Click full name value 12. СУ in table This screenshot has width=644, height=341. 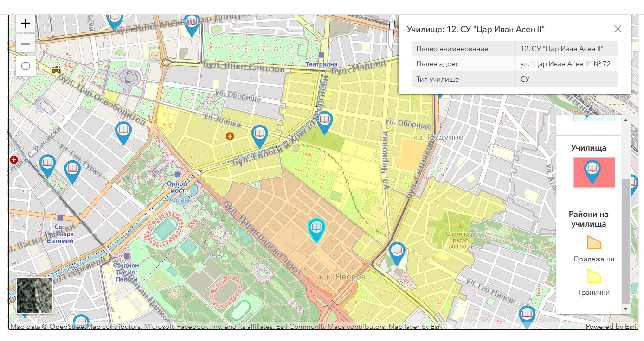coord(562,49)
